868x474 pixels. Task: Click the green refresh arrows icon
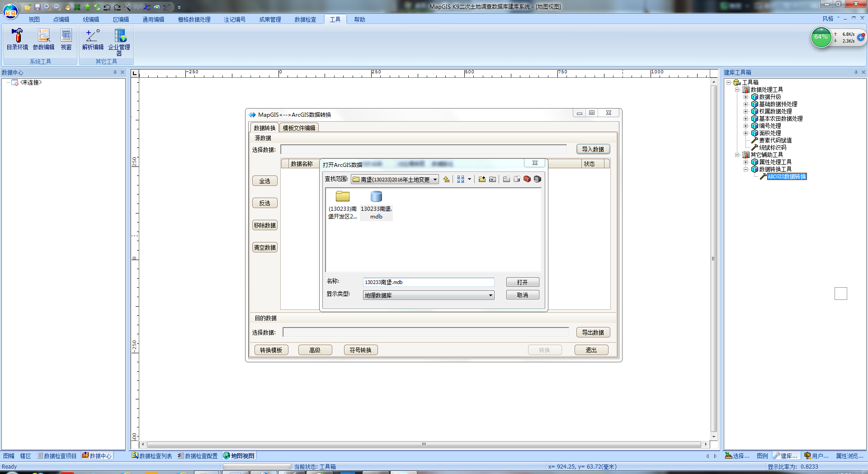click(97, 7)
